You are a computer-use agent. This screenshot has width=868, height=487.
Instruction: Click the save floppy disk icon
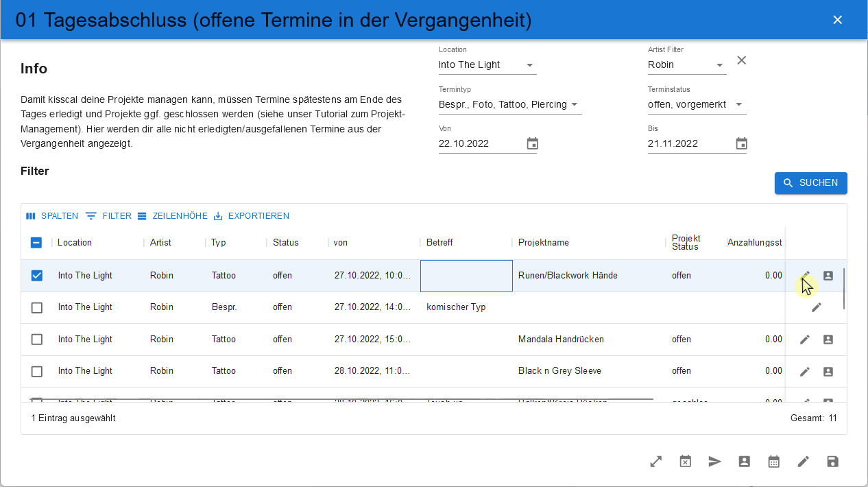pos(833,462)
